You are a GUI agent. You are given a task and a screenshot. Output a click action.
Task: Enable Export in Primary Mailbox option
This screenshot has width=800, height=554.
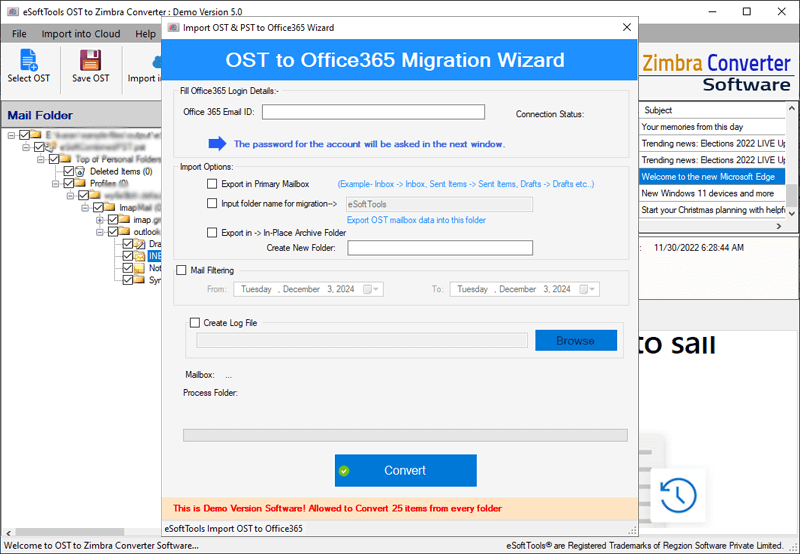(x=212, y=184)
